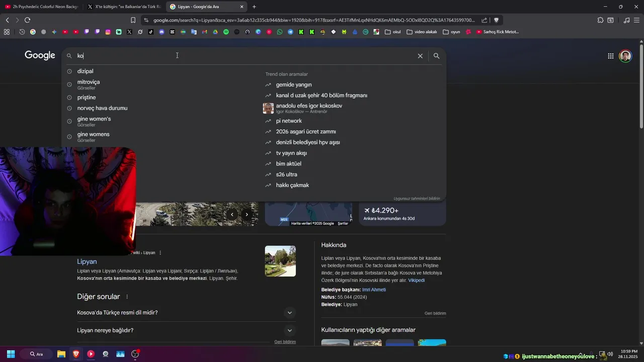Close the 'Lipyan - Google'da Ara' tab
The width and height of the screenshot is (644, 362).
pyautogui.click(x=242, y=7)
